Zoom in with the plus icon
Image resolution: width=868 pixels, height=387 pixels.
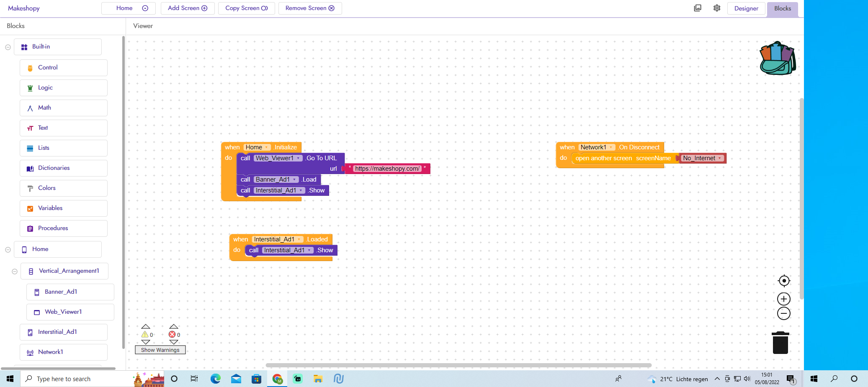[783, 299]
